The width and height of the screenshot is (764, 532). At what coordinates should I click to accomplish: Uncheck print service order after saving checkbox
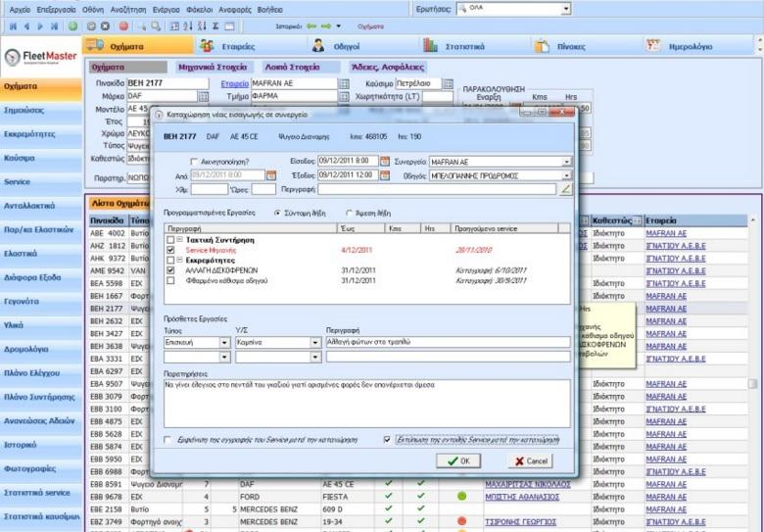(387, 440)
